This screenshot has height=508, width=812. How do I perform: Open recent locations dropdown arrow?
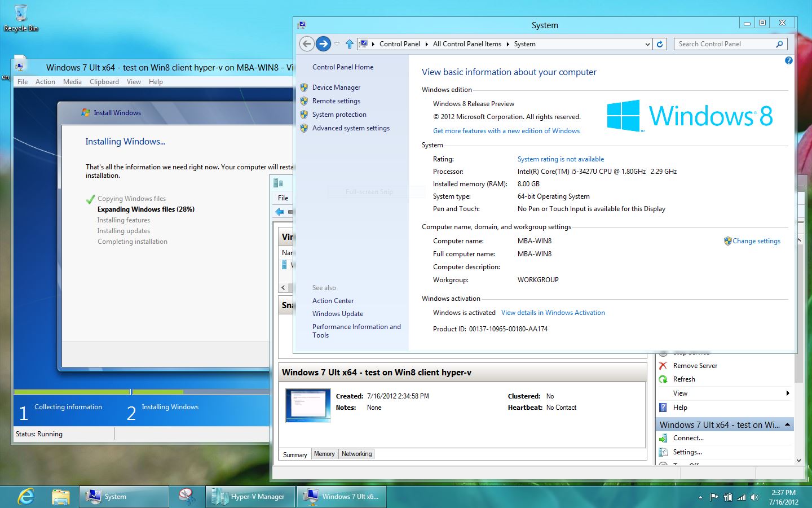[x=337, y=44]
